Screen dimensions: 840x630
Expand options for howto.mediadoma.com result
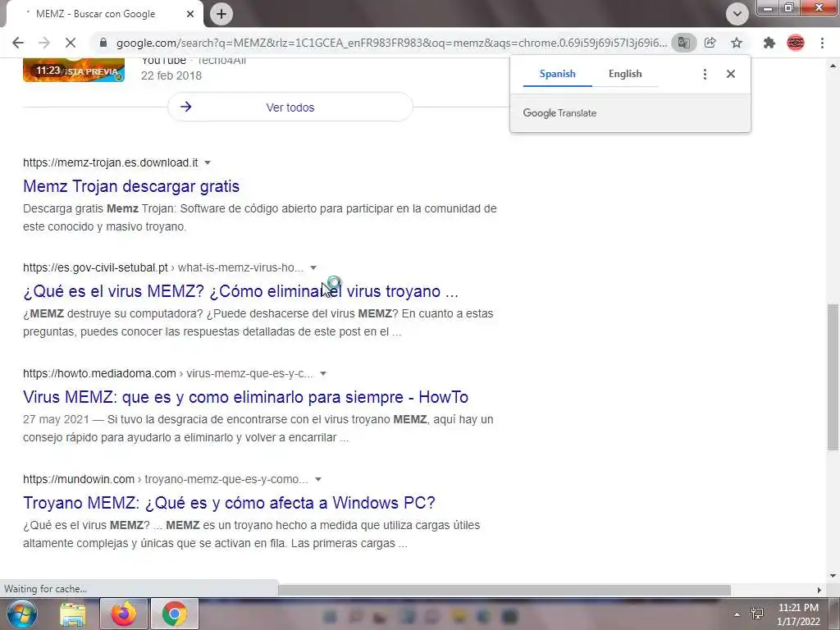pyautogui.click(x=323, y=374)
